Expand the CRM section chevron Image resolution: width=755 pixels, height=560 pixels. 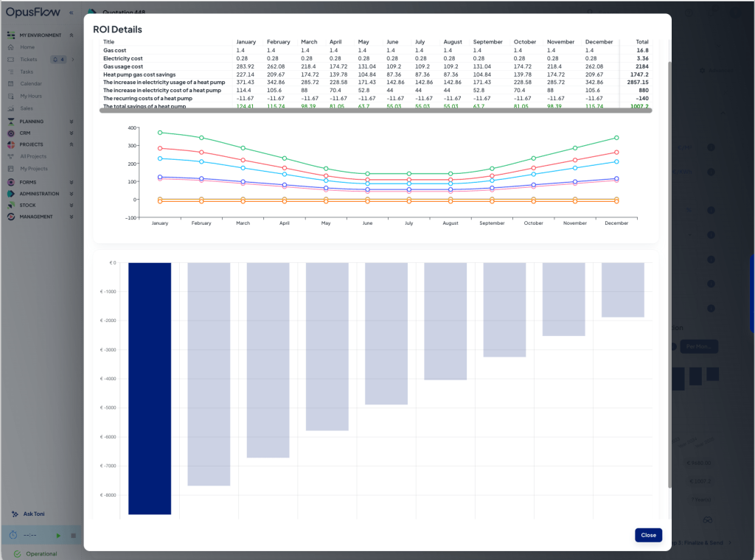click(72, 133)
